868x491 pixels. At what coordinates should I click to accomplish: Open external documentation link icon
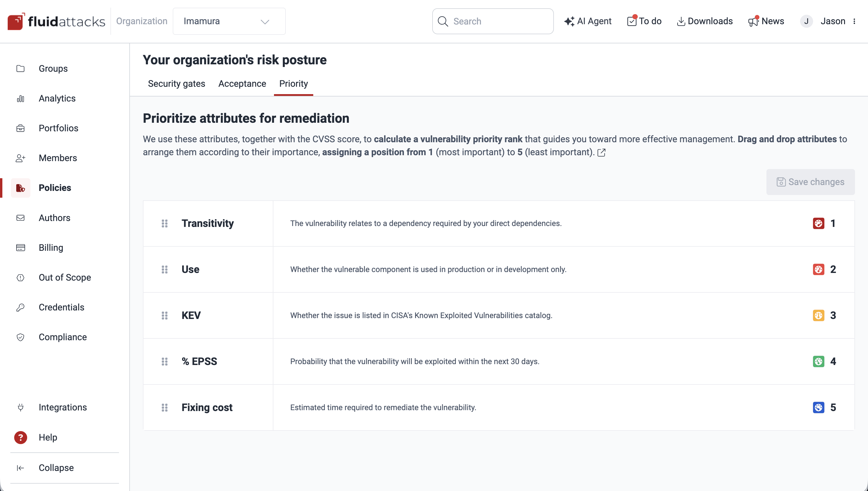(x=601, y=153)
